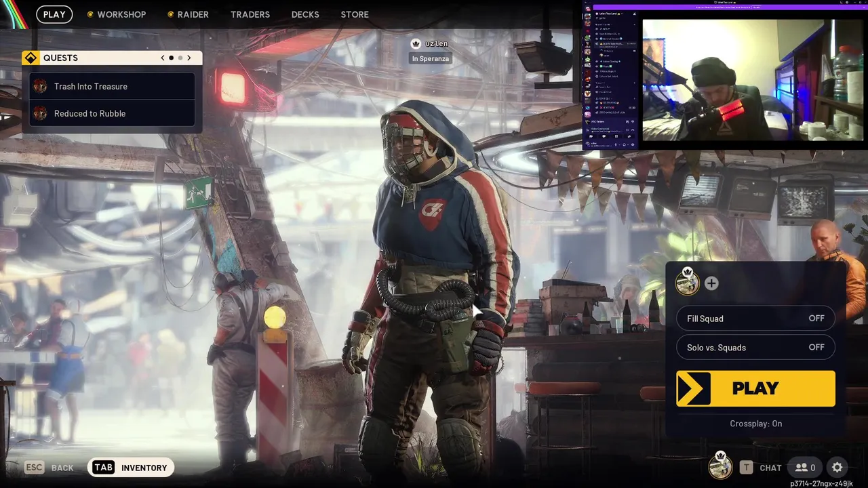The width and height of the screenshot is (868, 488).
Task: Start a match with yellow PLAY button
Action: pos(755,388)
